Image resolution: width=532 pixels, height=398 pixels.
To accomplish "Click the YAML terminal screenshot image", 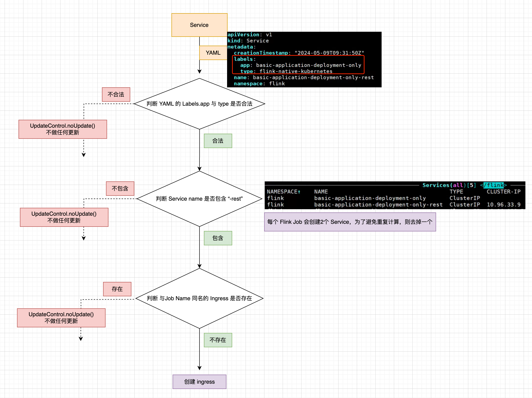I will (304, 59).
